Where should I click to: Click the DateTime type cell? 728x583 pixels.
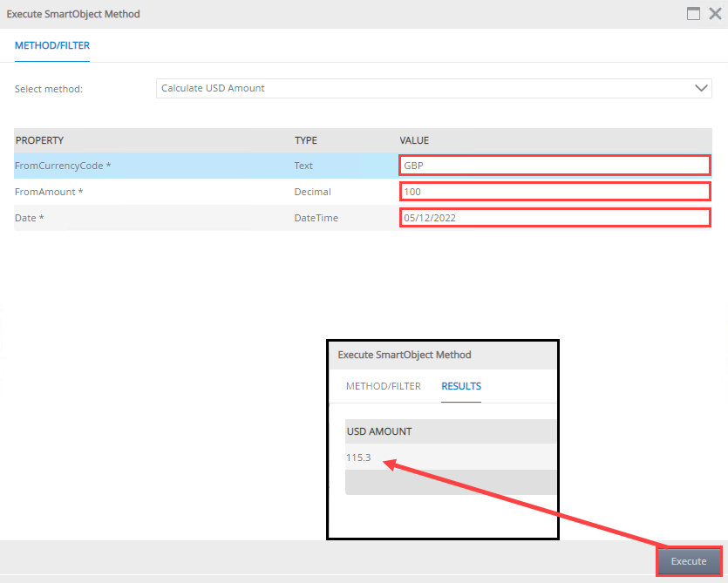[x=316, y=218]
